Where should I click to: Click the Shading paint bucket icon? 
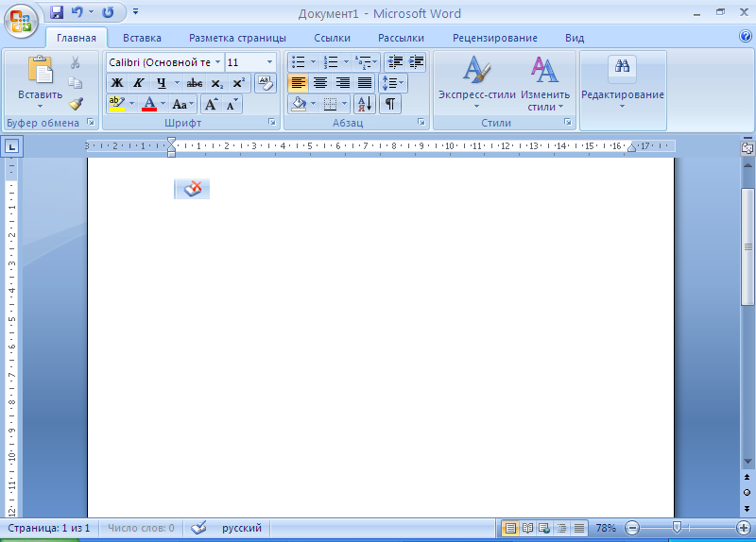point(300,104)
